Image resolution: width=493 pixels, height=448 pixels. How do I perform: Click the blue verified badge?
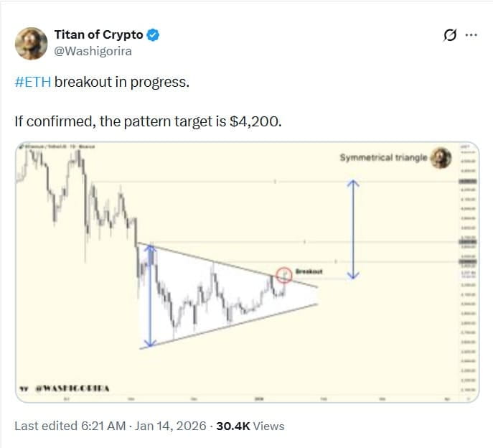153,35
